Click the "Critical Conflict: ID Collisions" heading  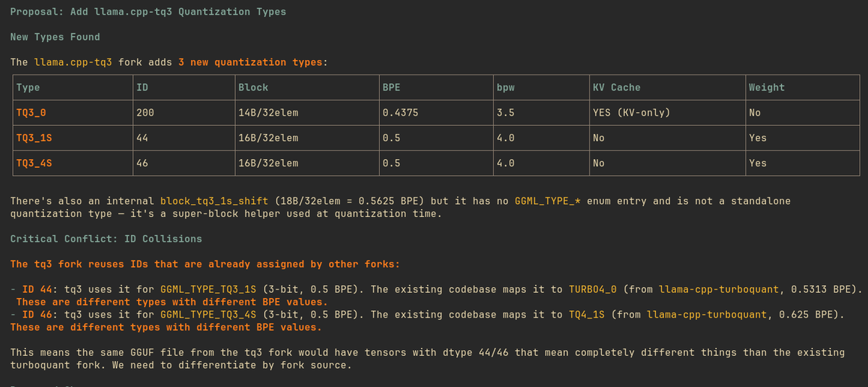coord(106,239)
